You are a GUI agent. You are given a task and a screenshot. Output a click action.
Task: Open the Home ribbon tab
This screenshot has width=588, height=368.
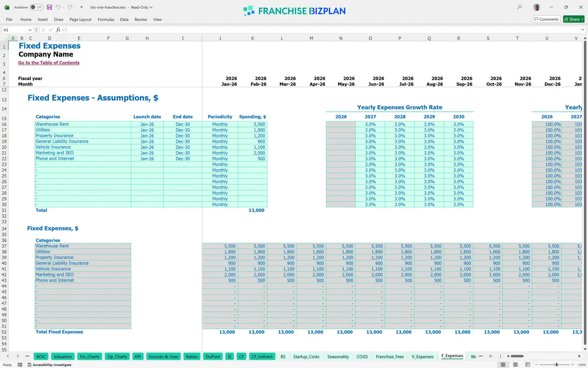coord(26,20)
